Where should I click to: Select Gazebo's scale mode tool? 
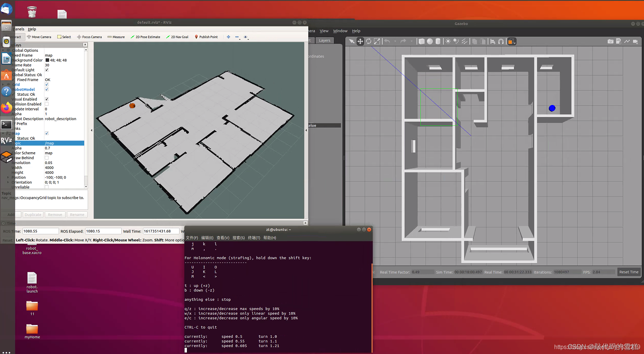coord(377,41)
